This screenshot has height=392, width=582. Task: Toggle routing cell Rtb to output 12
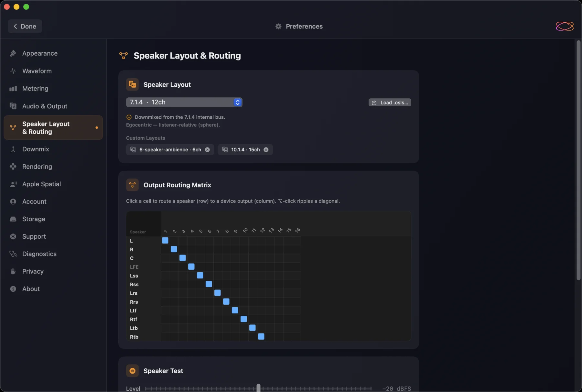point(261,337)
